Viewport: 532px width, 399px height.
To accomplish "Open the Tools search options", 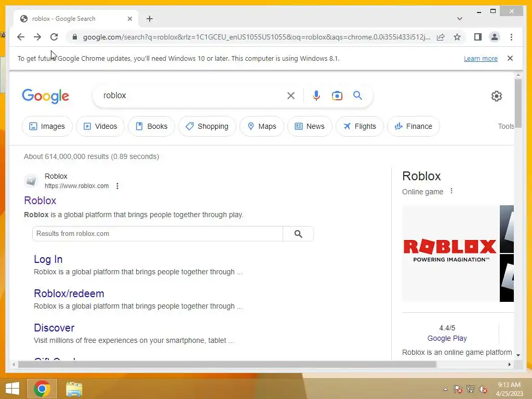I will tap(506, 126).
